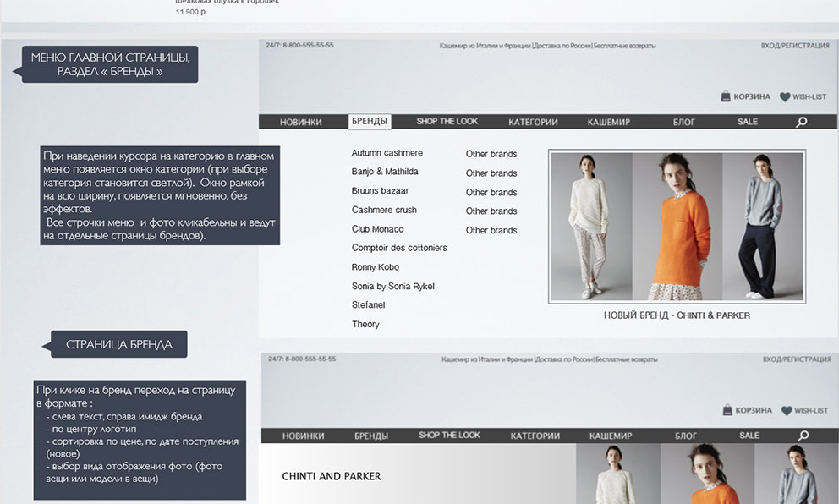
Task: Open search via magnifier in the brands-menu mockup
Action: [802, 122]
